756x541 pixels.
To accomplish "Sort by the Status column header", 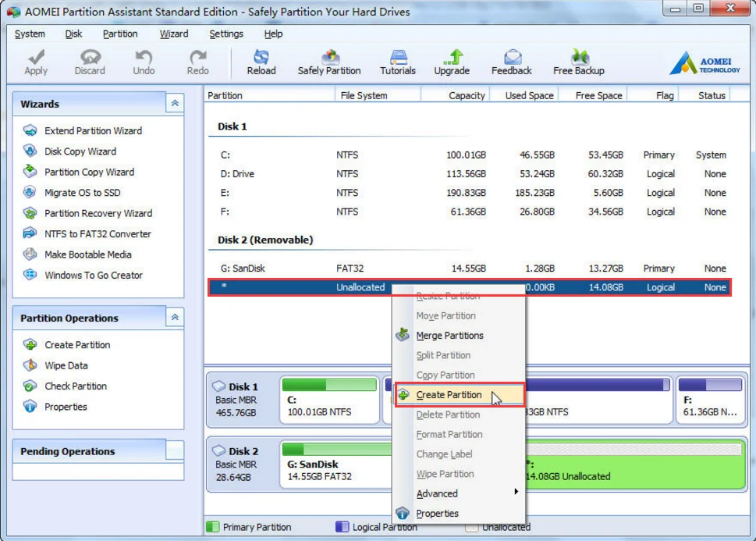I will pos(705,95).
